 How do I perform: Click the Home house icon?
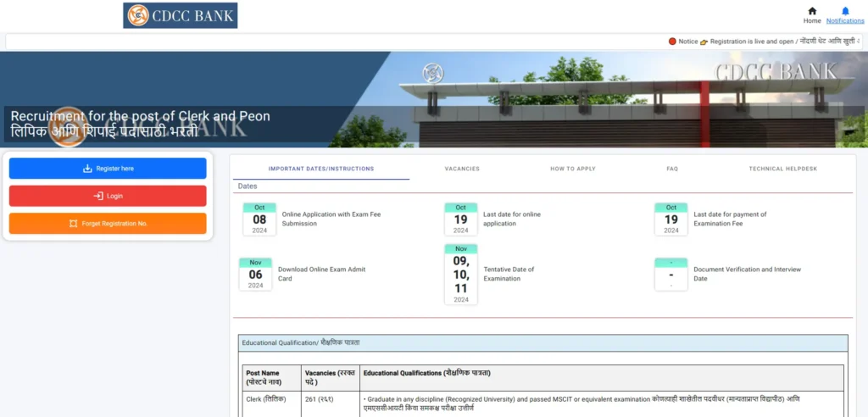[x=812, y=11]
